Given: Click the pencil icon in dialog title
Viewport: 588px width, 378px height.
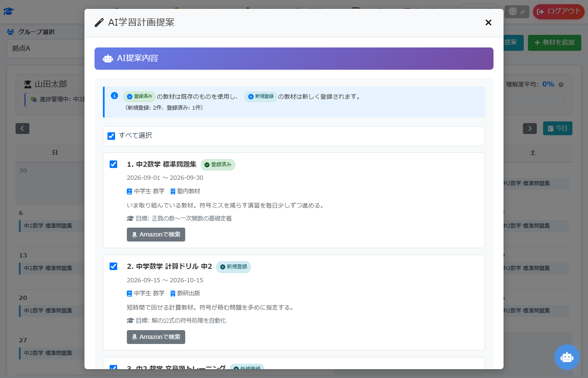Looking at the screenshot, I should click(99, 23).
